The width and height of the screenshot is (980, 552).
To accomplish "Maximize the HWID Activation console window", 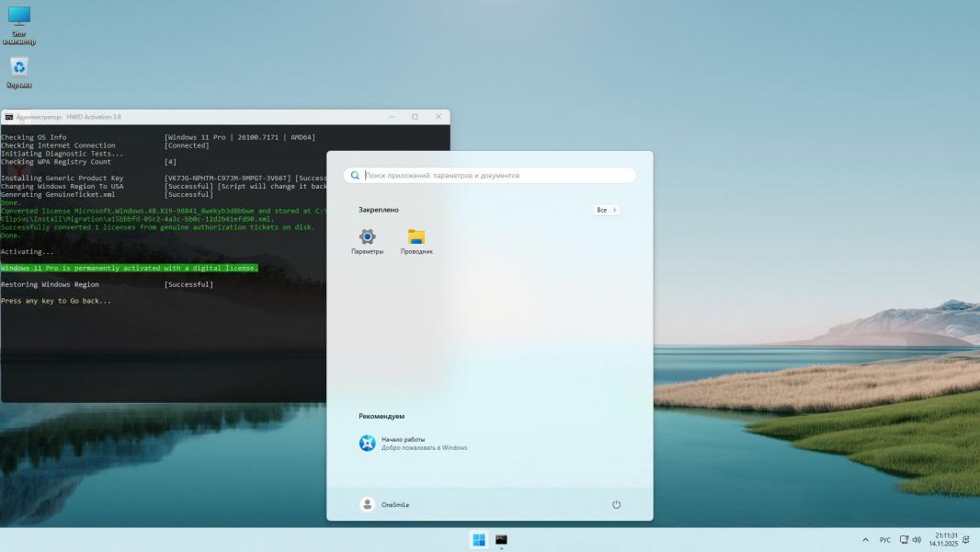I will 415,117.
